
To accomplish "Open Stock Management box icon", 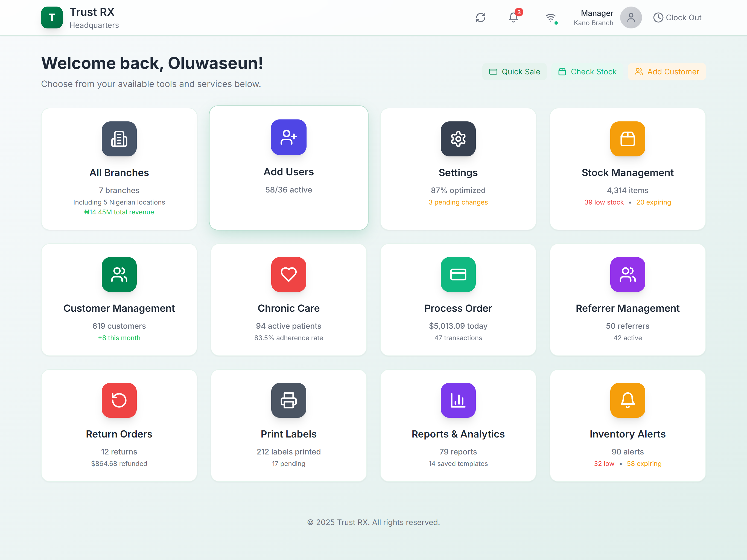I will pyautogui.click(x=627, y=139).
